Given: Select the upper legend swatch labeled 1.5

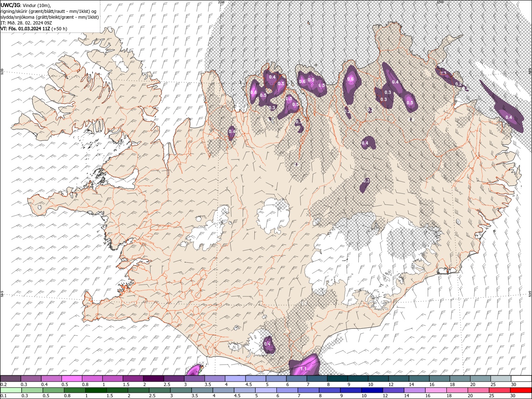Looking at the screenshot, I should (x=133, y=379).
